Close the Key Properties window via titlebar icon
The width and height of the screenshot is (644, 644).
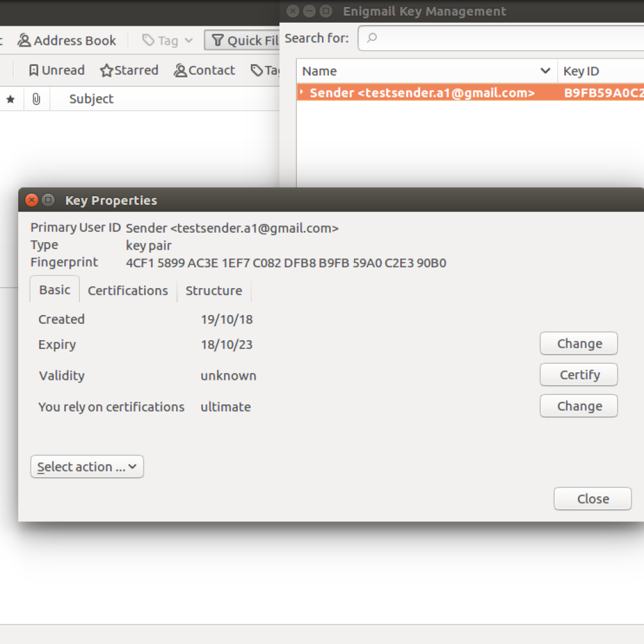[x=31, y=201]
